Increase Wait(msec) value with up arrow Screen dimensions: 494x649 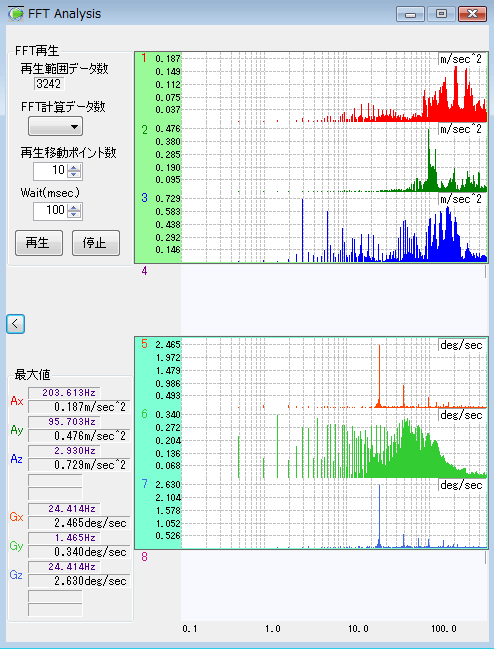tap(74, 207)
